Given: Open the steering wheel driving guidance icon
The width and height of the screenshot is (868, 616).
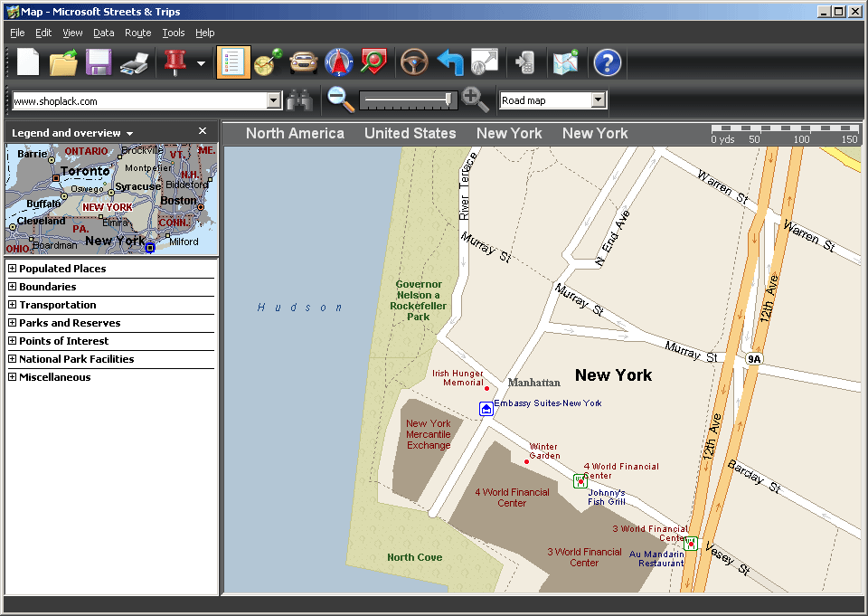Looking at the screenshot, I should [x=414, y=62].
